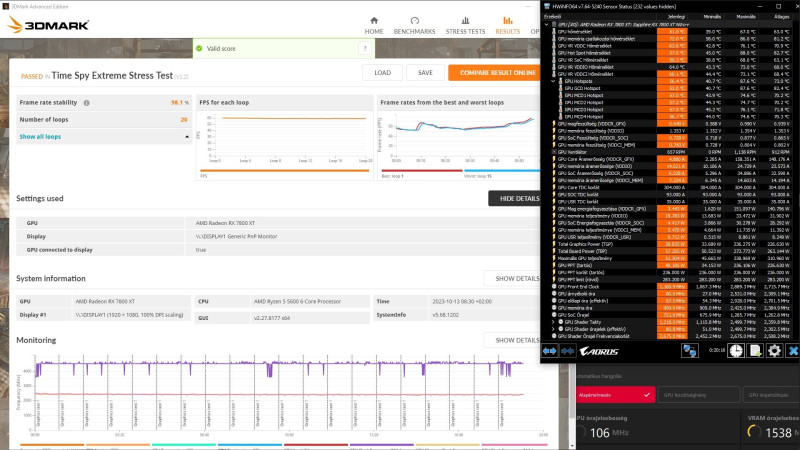Click the SystemInfo version row
Viewport: 800px width, 450px height.
457,315
